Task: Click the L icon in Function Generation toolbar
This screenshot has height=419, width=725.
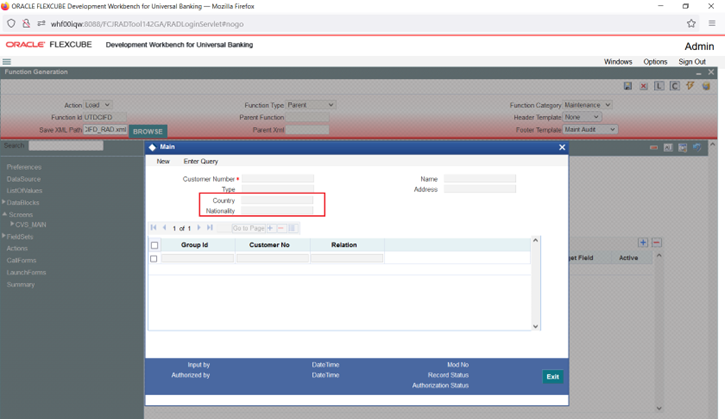Action: click(659, 86)
